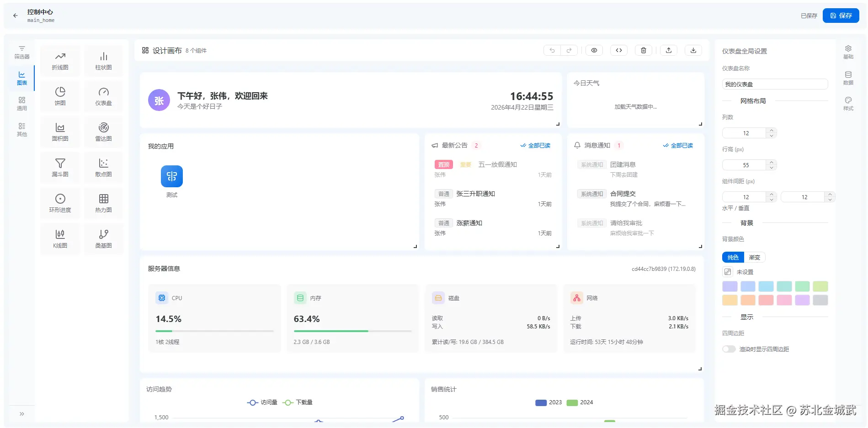Preview the dashboard with the eye icon
Image resolution: width=868 pixels, height=428 pixels.
click(594, 50)
